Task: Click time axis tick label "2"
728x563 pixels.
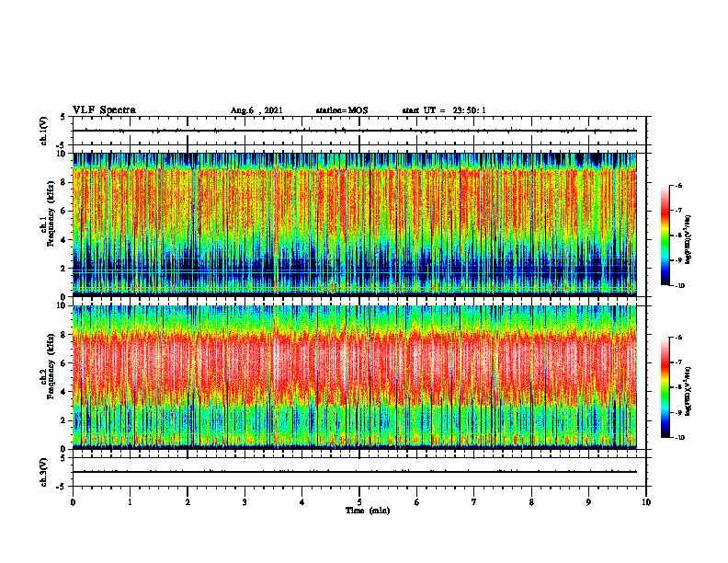Action: coord(188,502)
